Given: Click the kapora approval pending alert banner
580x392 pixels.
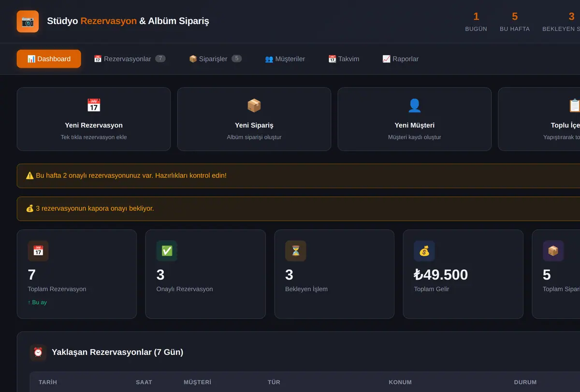Looking at the screenshot, I should (299, 208).
